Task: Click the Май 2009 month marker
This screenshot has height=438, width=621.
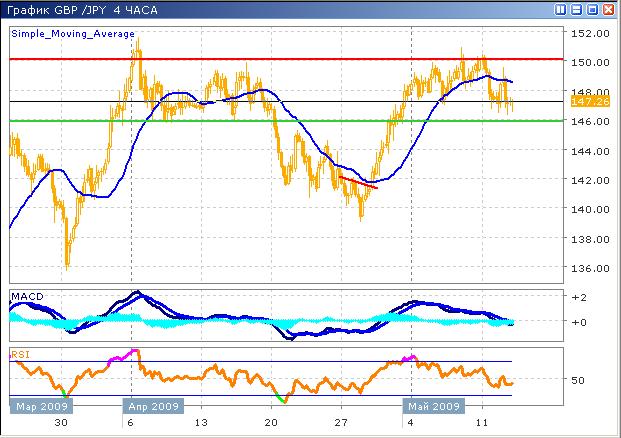Action: pos(432,407)
